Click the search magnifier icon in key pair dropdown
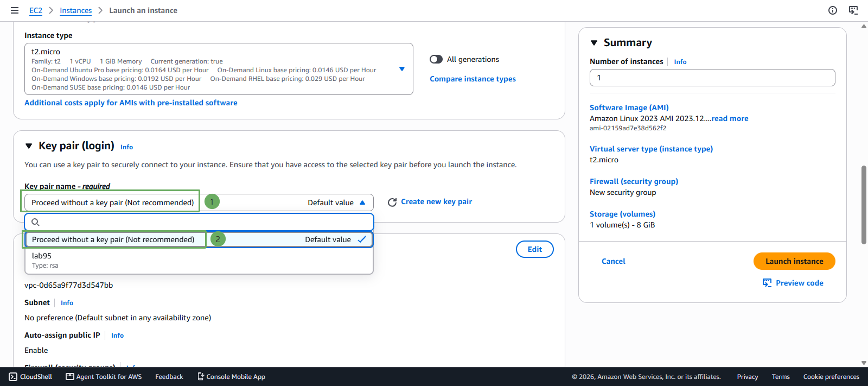868x386 pixels. 35,222
